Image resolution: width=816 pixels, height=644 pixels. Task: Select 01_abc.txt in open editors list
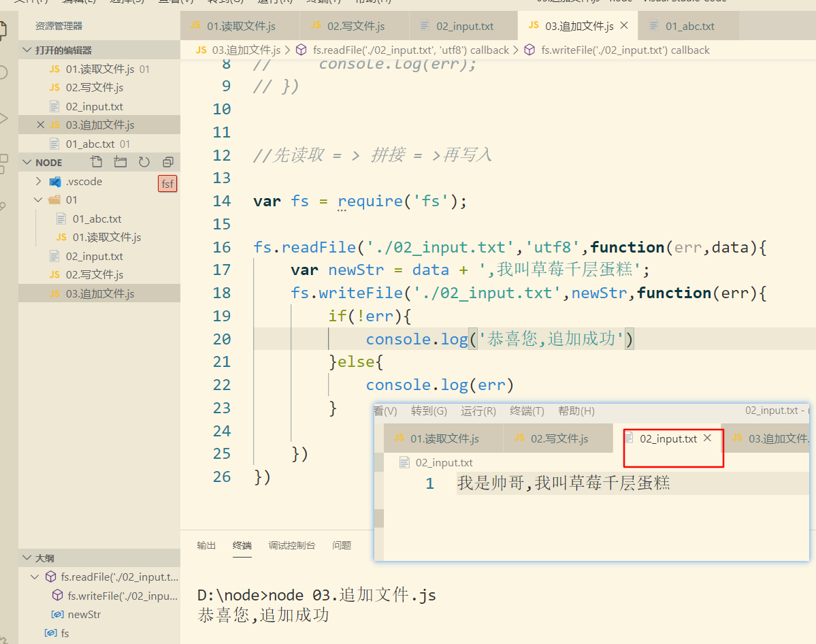99,144
